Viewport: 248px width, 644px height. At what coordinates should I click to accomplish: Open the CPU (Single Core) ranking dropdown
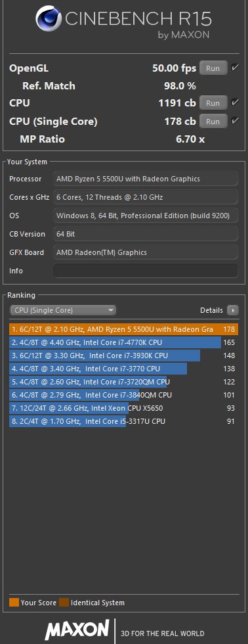pos(63,310)
